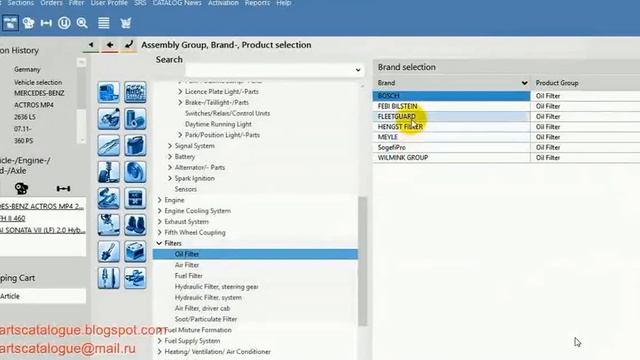Open the CATALOG News menu
640x360 pixels.
coord(177,3)
